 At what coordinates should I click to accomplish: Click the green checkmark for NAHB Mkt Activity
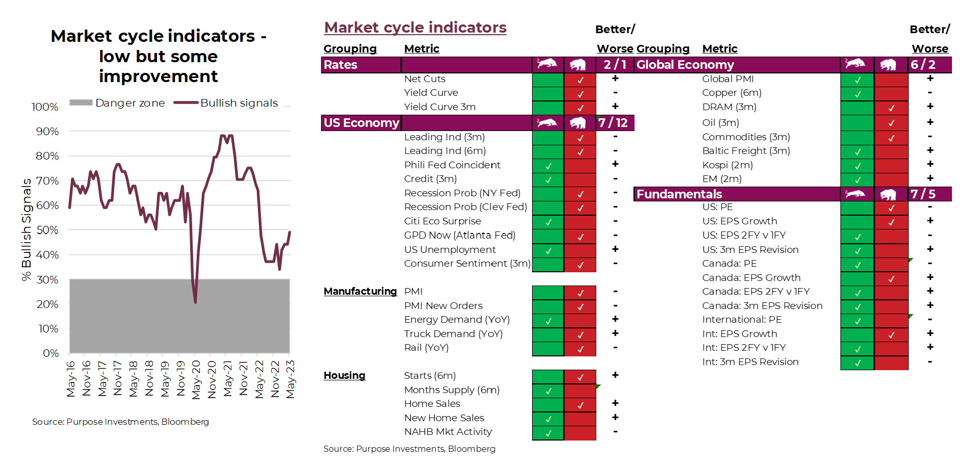[x=549, y=433]
